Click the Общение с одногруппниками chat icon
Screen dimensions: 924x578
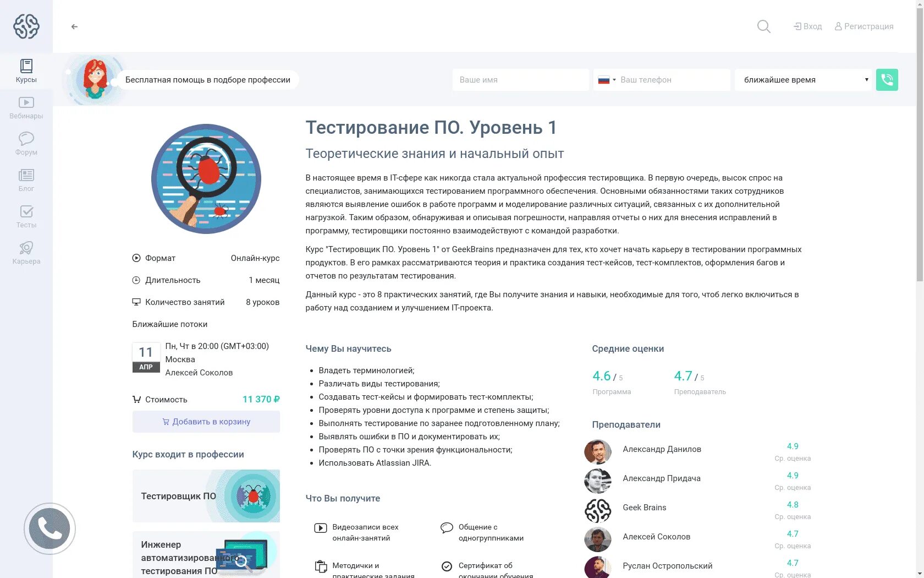(447, 528)
